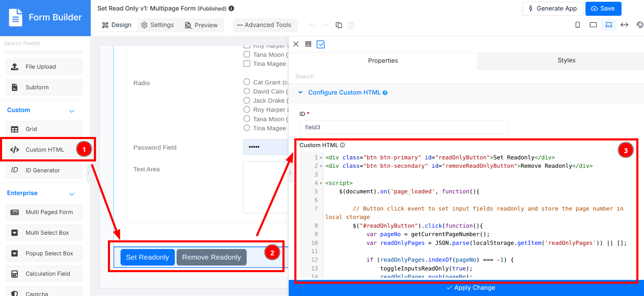Select the Jack Drake radio option
Screen dimensions: 644x296
[247, 100]
